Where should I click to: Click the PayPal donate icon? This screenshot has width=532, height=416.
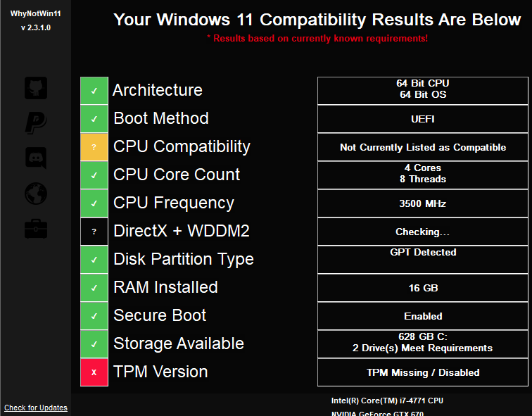[36, 123]
